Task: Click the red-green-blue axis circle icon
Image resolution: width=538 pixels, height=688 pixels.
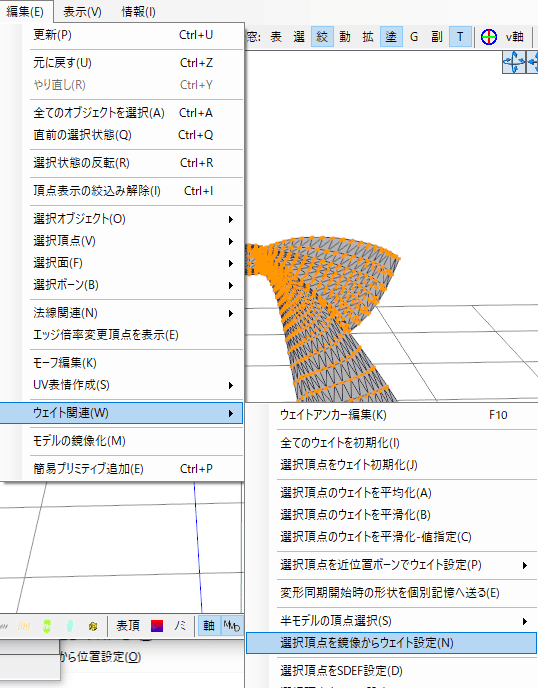Action: [489, 37]
